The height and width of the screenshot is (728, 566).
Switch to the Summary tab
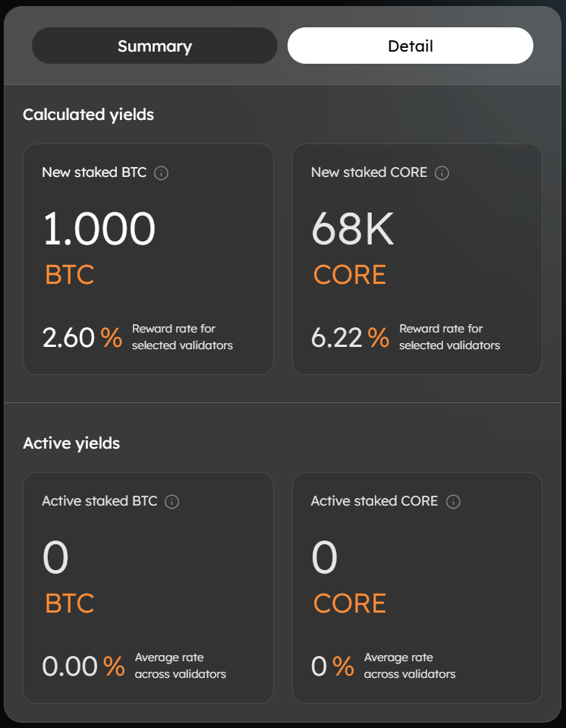point(154,46)
